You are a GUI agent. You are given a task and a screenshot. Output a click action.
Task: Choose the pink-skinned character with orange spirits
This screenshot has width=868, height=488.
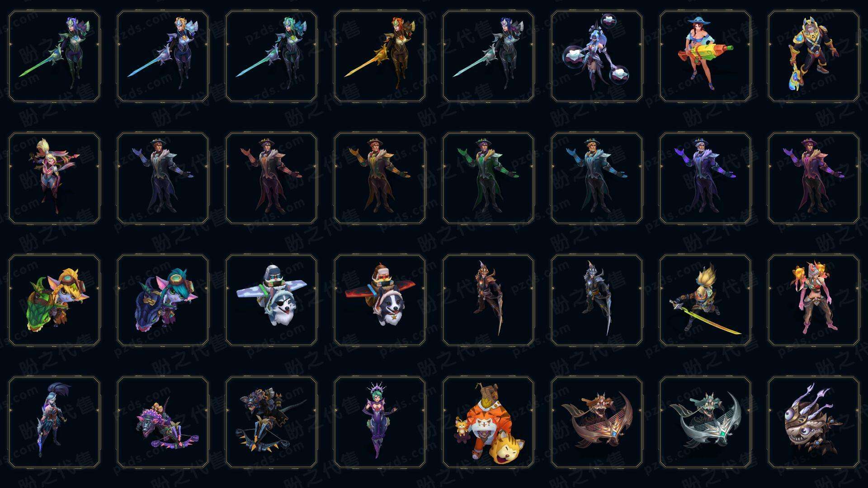click(814, 300)
